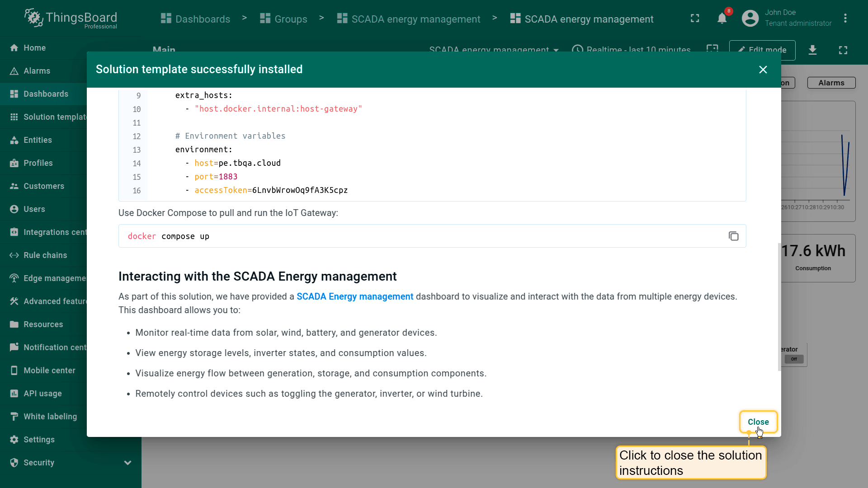Click the export dashboard download icon
The image size is (868, 488).
812,50
